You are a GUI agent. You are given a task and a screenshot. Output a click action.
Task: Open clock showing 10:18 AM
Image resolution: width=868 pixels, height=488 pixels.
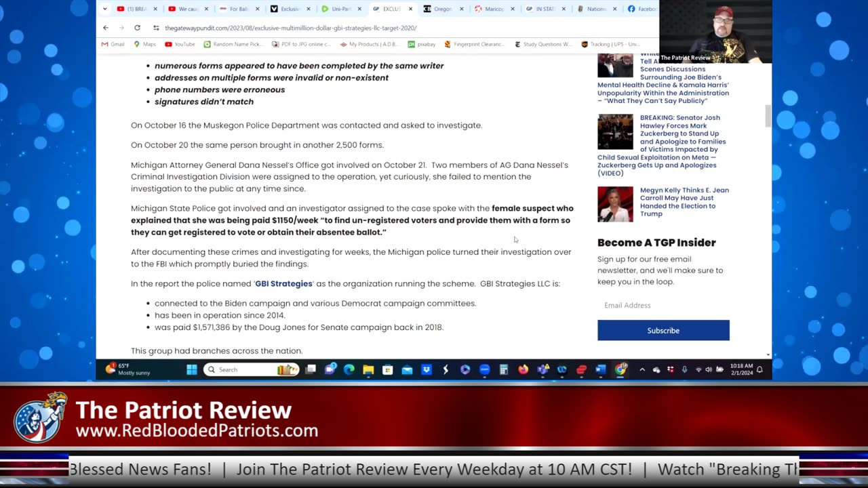point(741,369)
